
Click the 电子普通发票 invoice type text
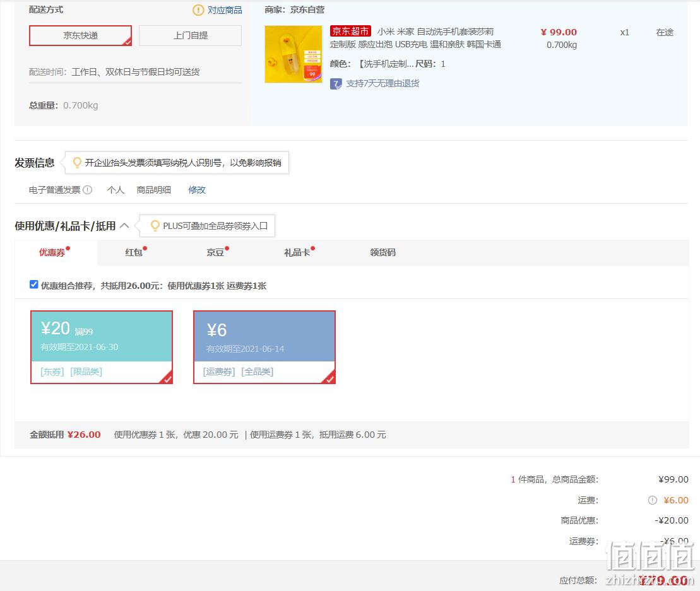(54, 190)
